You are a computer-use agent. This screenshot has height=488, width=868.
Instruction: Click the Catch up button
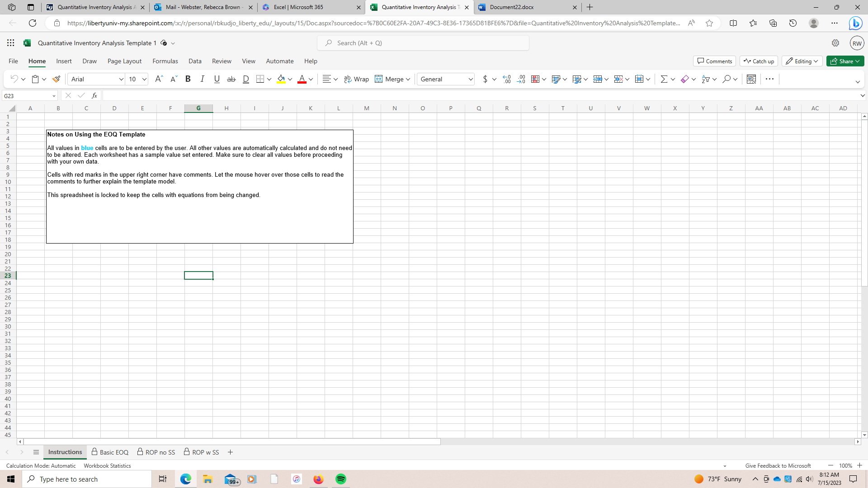coord(759,61)
